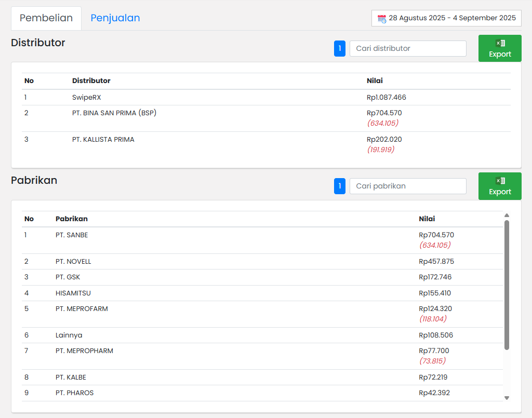Click Excel icon on Distributor Export button
Screen dimensions: 532x418
pyautogui.click(x=500, y=44)
